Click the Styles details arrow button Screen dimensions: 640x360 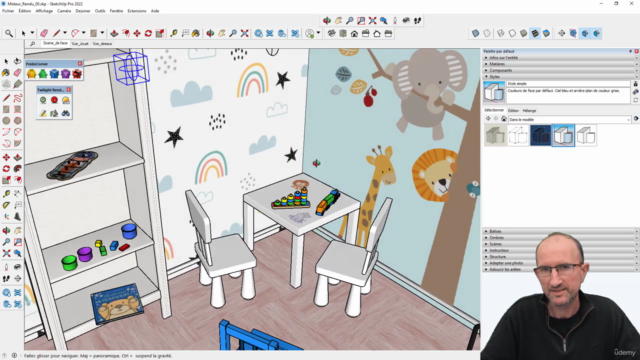636,119
